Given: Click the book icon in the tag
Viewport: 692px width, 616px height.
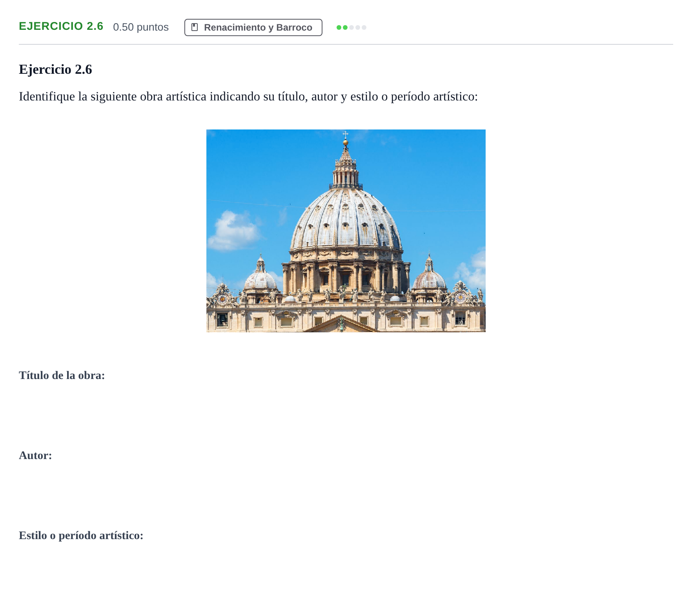Looking at the screenshot, I should coord(195,27).
